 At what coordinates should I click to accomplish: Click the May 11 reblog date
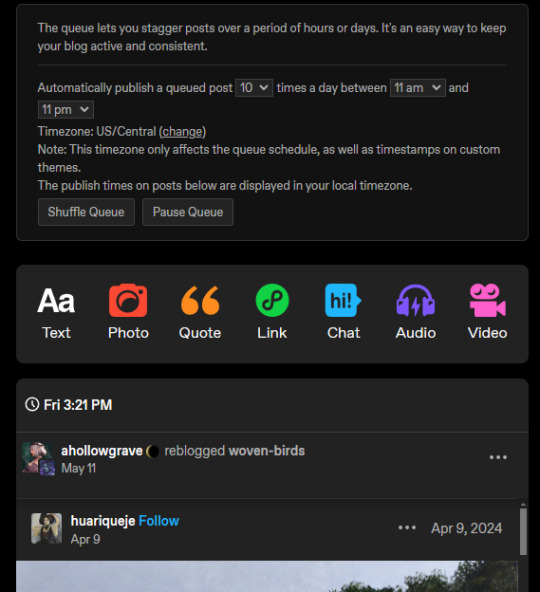pyautogui.click(x=79, y=469)
